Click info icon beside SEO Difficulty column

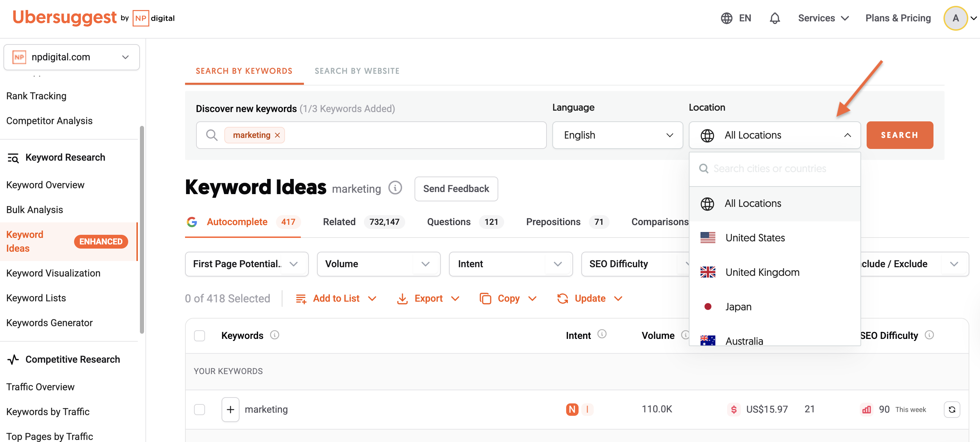929,335
